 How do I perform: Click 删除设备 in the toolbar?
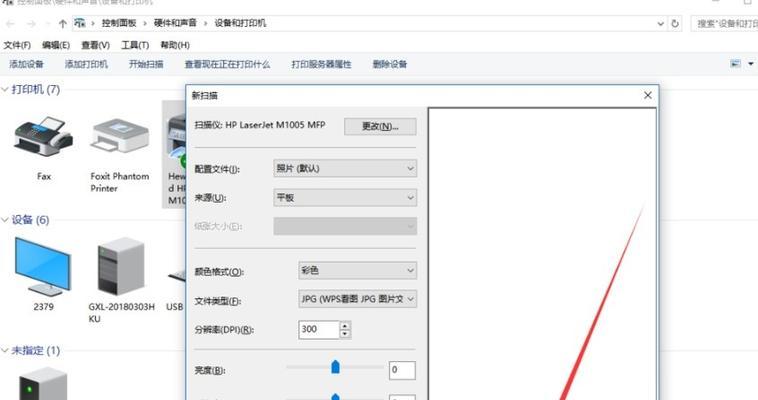[x=390, y=64]
